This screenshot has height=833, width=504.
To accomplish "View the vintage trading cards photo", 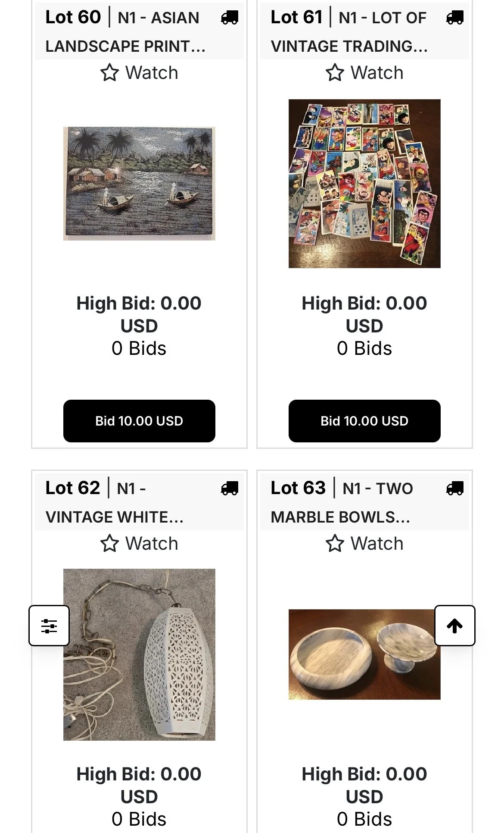I will pyautogui.click(x=364, y=184).
